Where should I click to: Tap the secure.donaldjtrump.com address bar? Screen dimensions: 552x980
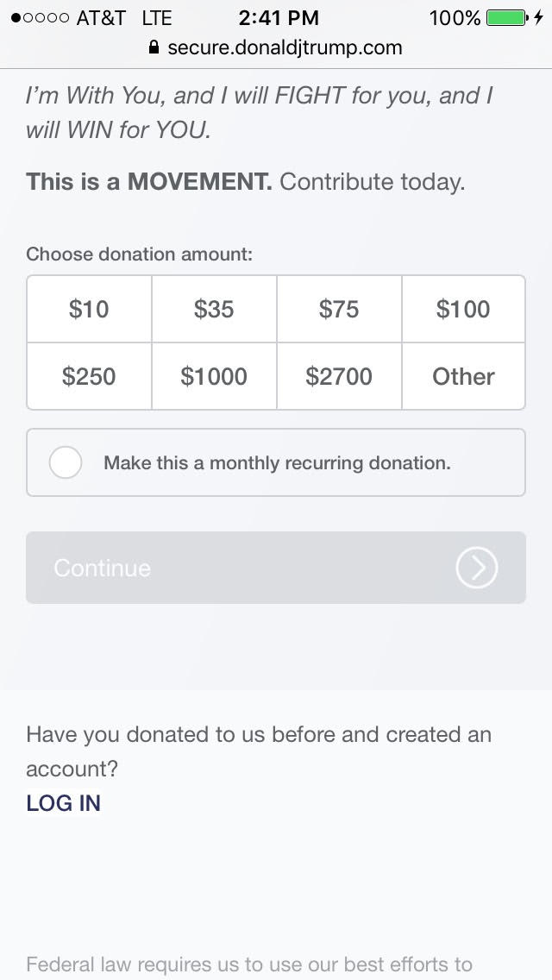coord(285,47)
